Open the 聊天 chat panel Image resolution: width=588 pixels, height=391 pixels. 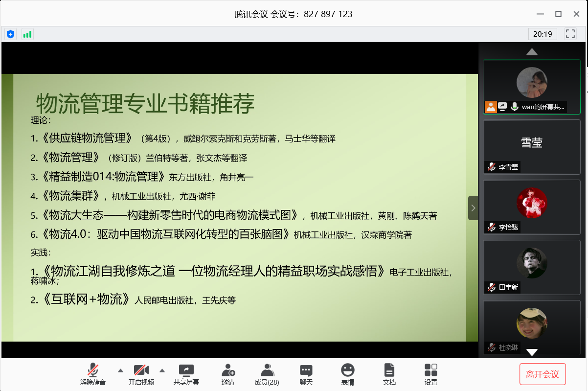306,374
